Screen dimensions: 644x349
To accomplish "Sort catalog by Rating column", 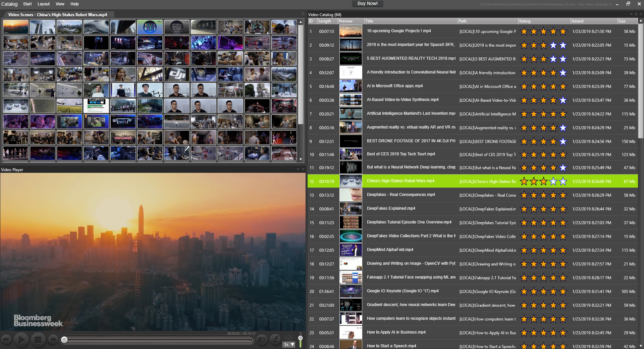I will tap(544, 21).
